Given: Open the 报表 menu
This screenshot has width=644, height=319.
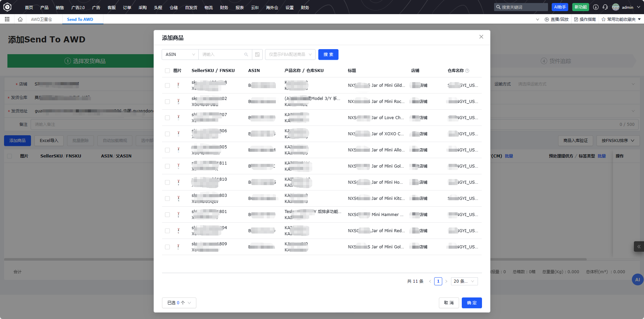Looking at the screenshot, I should click(239, 7).
